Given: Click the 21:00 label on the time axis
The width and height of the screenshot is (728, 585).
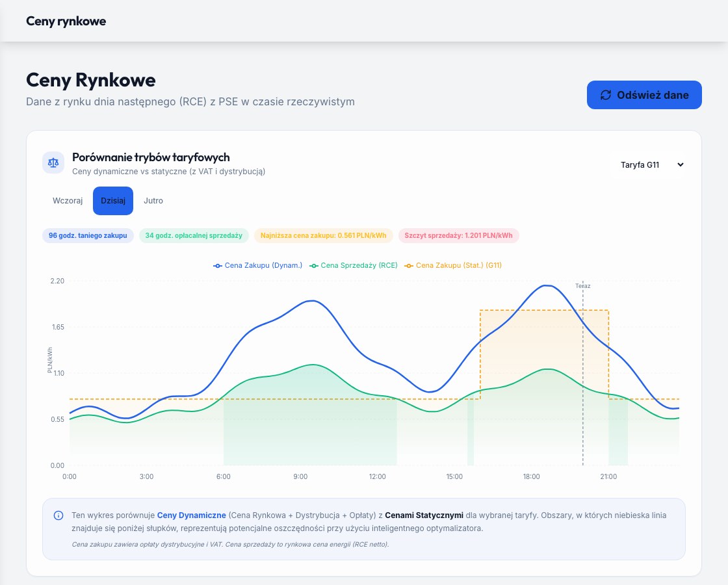Looking at the screenshot, I should (x=608, y=477).
